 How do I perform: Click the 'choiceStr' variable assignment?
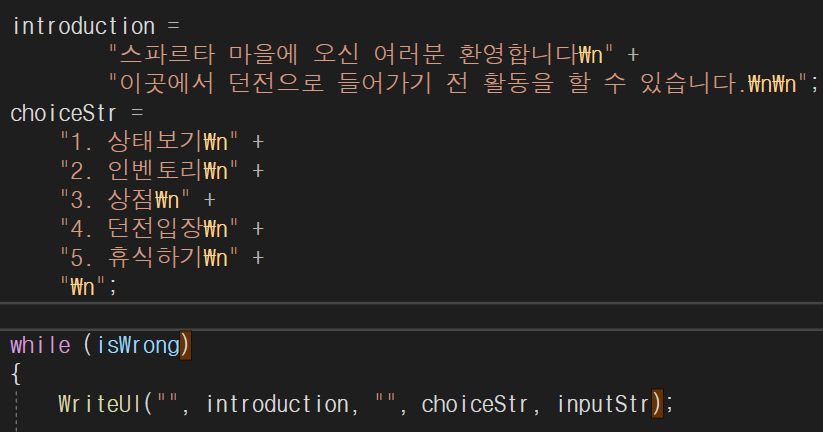coord(63,113)
